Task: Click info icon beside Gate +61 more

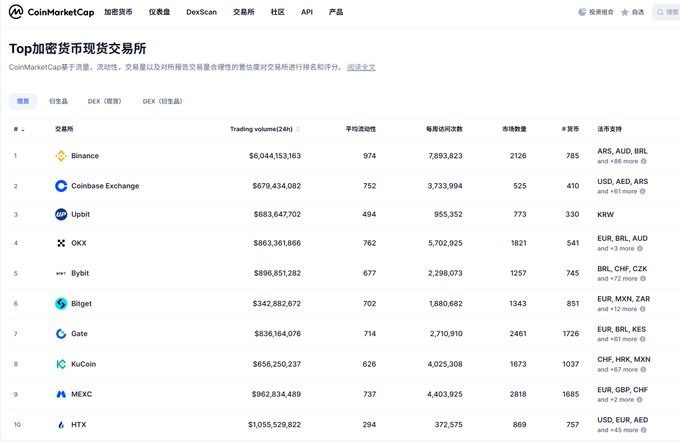Action: [643, 339]
